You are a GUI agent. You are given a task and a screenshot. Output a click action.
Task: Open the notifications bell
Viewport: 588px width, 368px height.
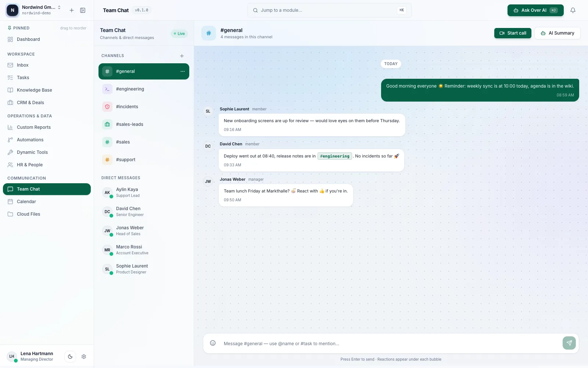573,10
